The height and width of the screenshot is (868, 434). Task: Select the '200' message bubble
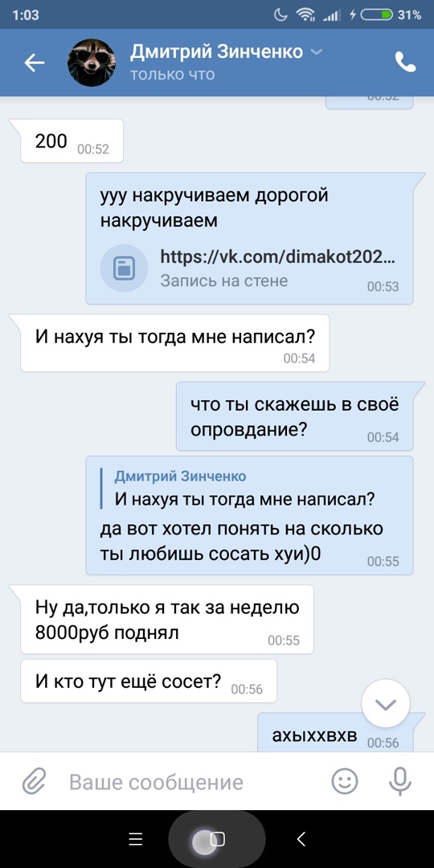[x=72, y=141]
